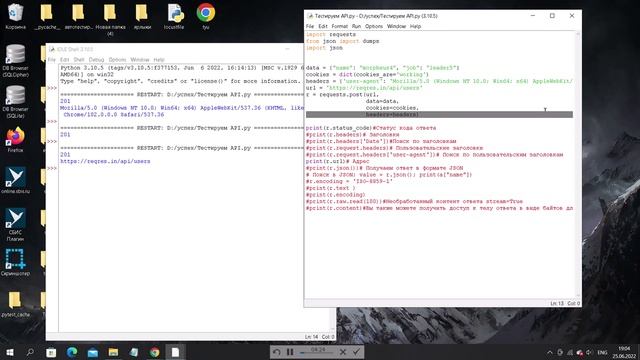Show hidden system tray icons chevron
Viewport: 640px width, 360px height.
click(550, 352)
